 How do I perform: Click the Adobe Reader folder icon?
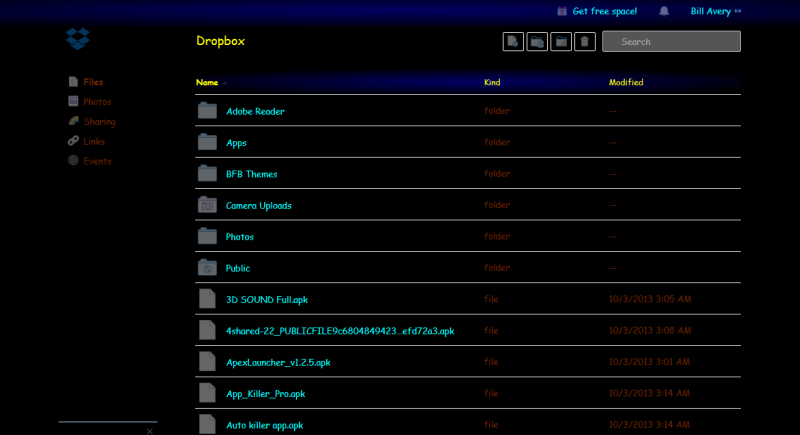coord(207,110)
